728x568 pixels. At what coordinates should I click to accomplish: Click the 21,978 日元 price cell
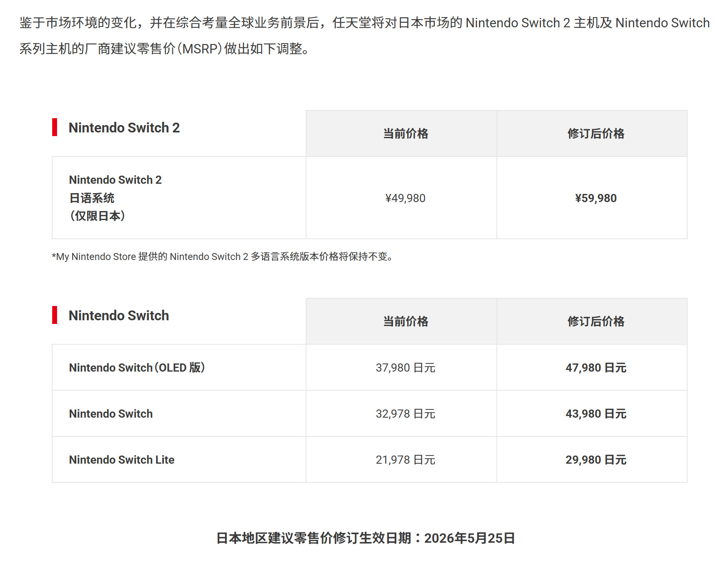(x=401, y=460)
